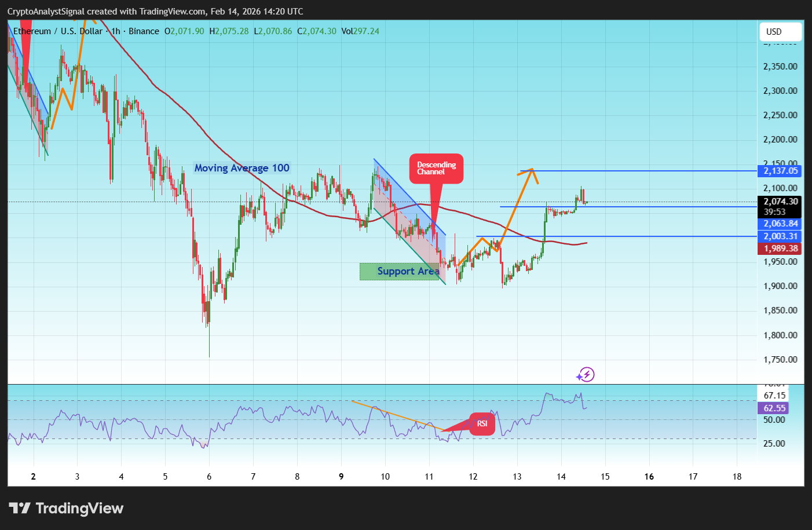Click the 2,350.00 price axis label

click(780, 67)
